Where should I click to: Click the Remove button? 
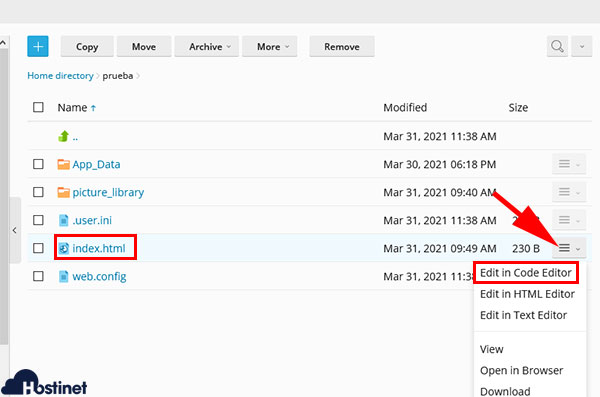(342, 47)
